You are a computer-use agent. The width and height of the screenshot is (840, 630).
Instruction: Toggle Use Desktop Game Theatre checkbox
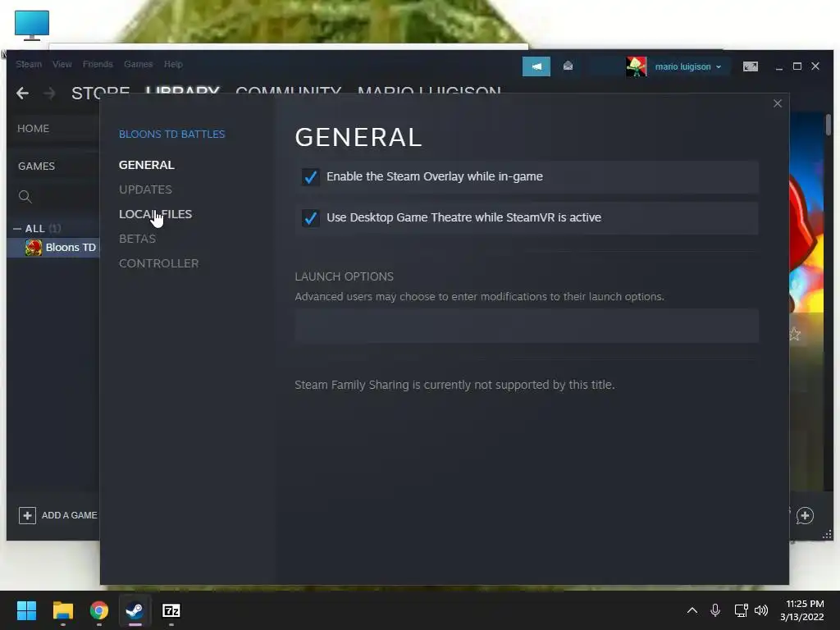311,218
